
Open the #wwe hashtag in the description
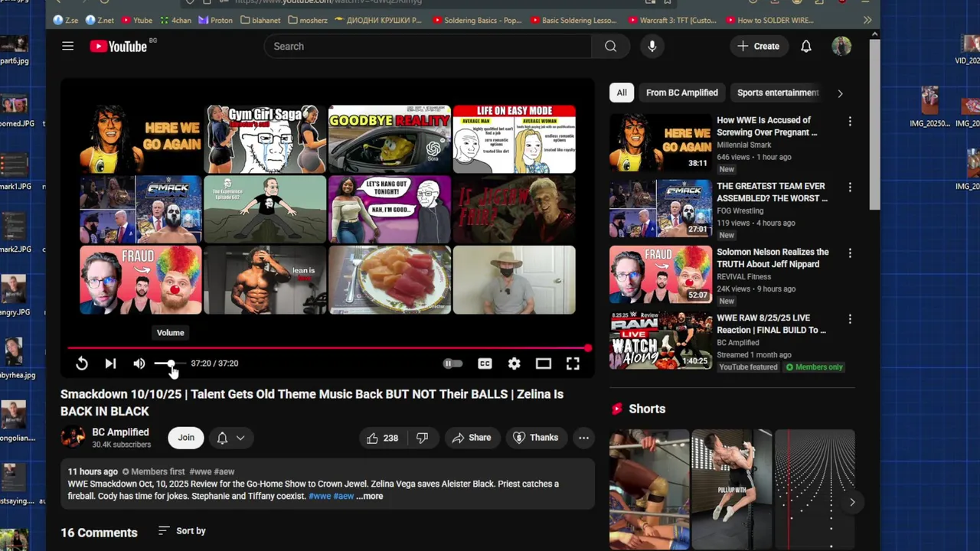pyautogui.click(x=319, y=497)
